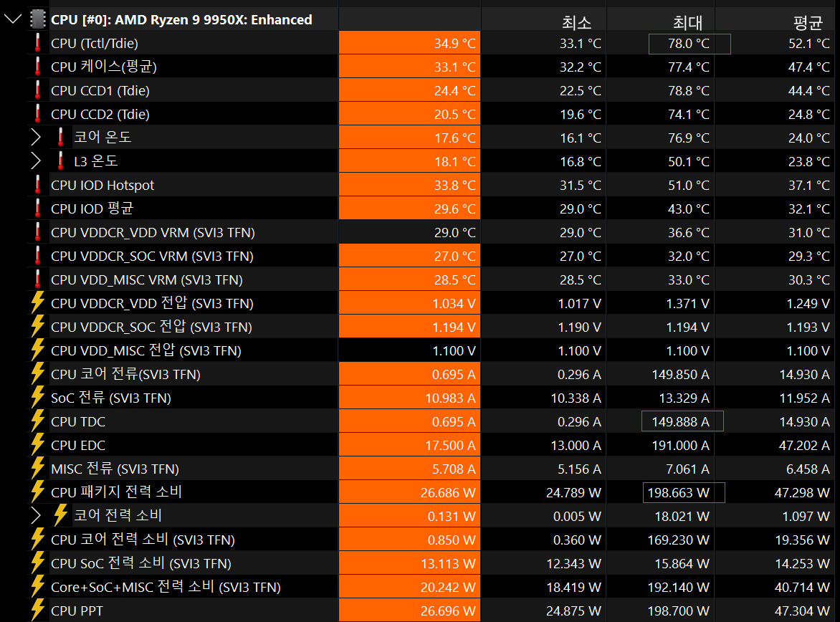Click the lightning icon for CPU 코어 전력 소비 (SVI3 TFN)
The width and height of the screenshot is (840, 622).
tap(37, 540)
